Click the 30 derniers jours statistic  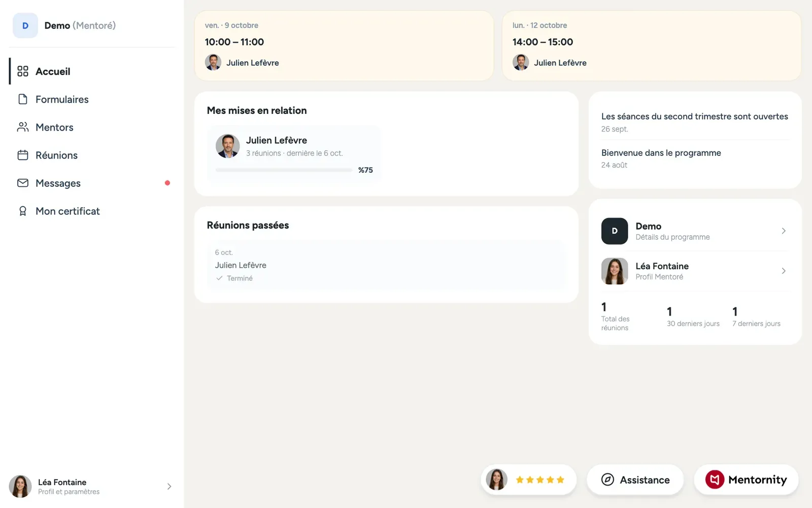pyautogui.click(x=693, y=316)
